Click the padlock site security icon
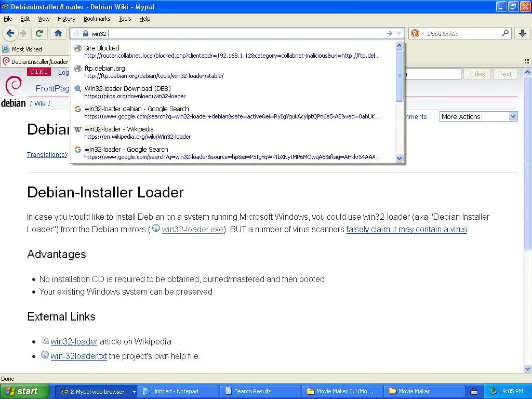Viewport: 532px width, 399px height. pyautogui.click(x=86, y=33)
